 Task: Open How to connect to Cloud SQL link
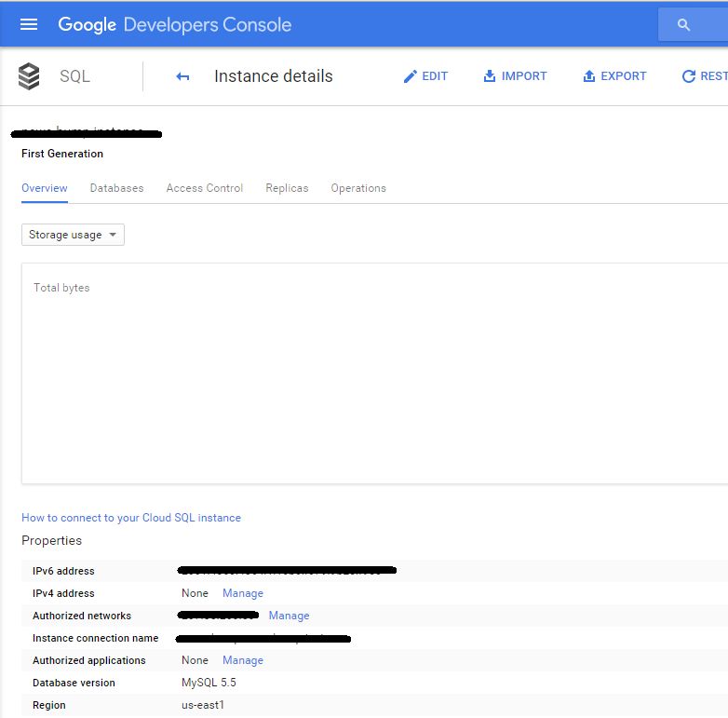click(x=131, y=518)
